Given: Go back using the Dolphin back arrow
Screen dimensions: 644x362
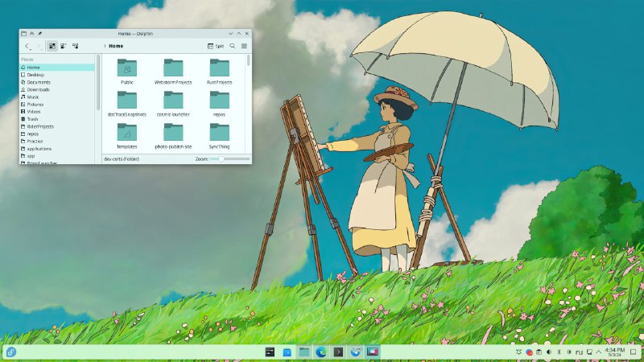Looking at the screenshot, I should (27, 46).
